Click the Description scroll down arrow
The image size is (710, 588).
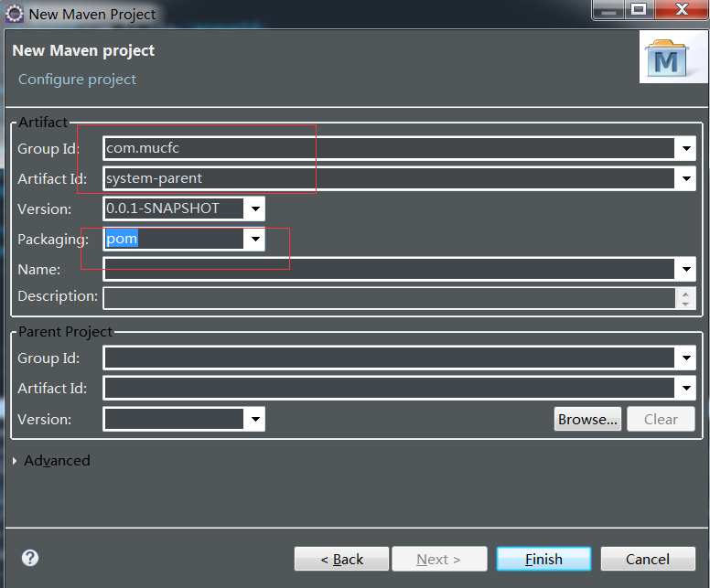[x=685, y=304]
